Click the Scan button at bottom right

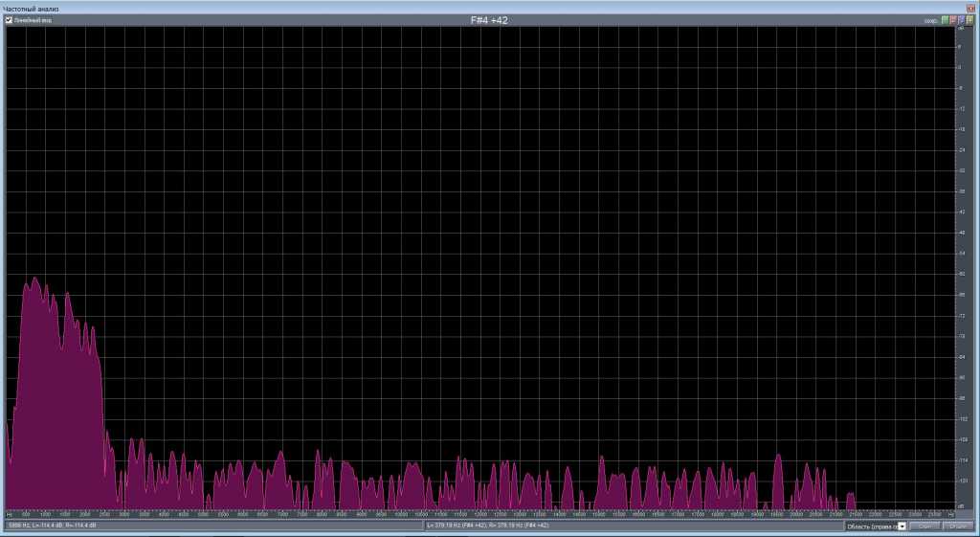pyautogui.click(x=925, y=526)
